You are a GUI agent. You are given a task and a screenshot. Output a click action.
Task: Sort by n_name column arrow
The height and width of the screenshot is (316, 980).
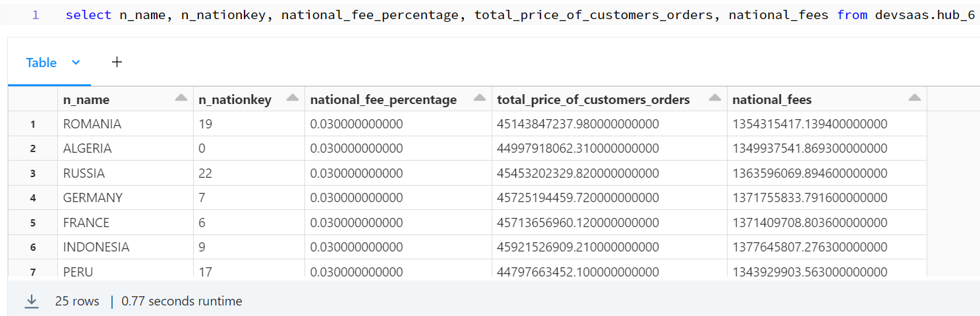[x=181, y=98]
